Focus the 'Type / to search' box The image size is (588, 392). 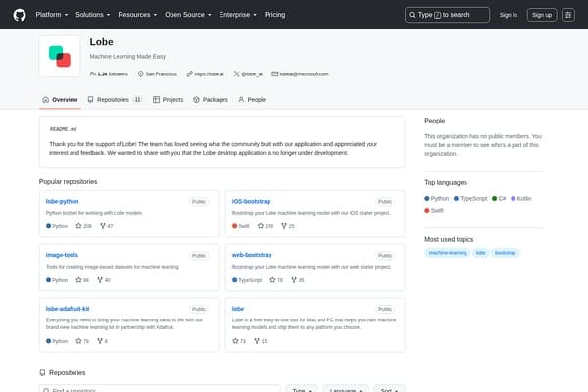pyautogui.click(x=447, y=15)
